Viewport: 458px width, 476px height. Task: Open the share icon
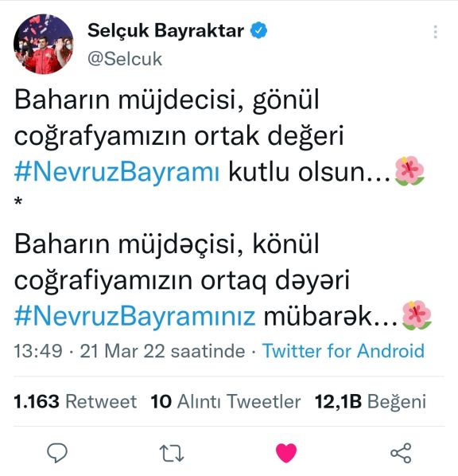click(x=401, y=453)
